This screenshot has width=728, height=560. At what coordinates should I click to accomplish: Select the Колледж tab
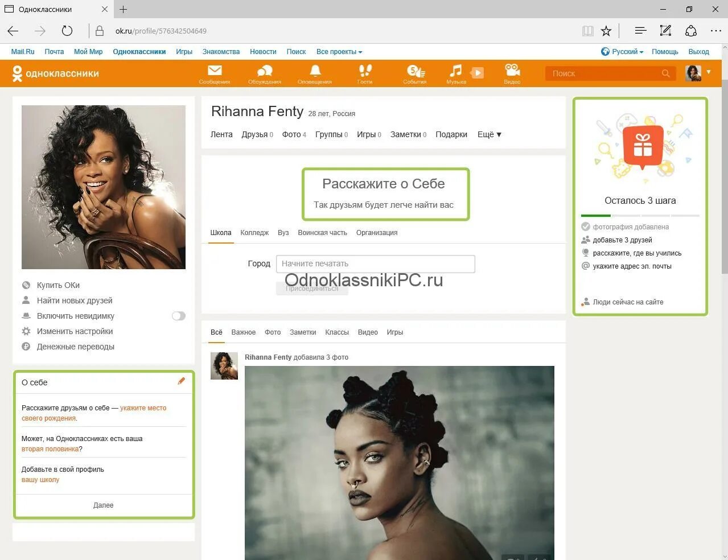tap(254, 233)
